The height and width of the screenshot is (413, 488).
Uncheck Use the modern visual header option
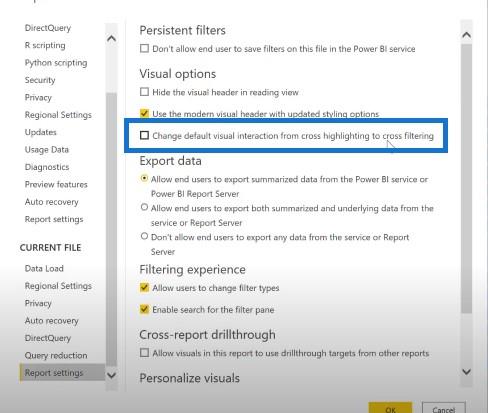[x=144, y=113]
